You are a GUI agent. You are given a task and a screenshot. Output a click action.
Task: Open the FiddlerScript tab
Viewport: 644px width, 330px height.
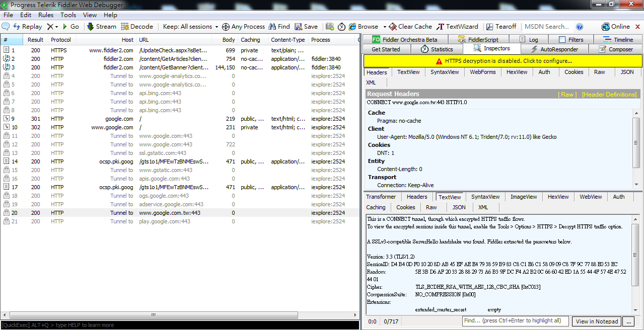pyautogui.click(x=477, y=40)
